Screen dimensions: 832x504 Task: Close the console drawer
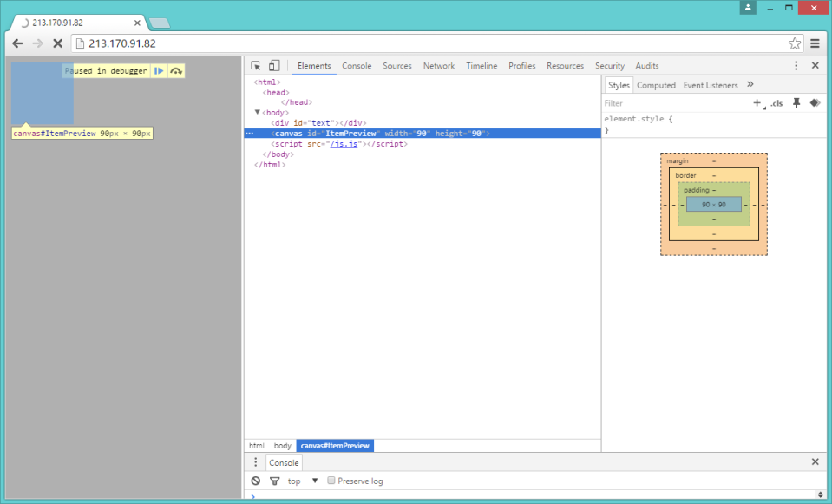click(x=816, y=462)
